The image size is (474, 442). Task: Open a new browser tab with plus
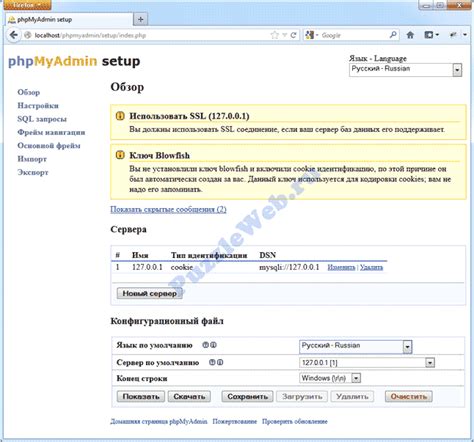click(x=140, y=19)
